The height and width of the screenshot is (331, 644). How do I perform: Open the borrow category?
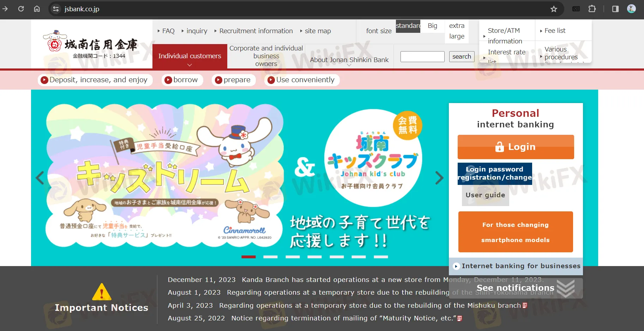click(182, 80)
